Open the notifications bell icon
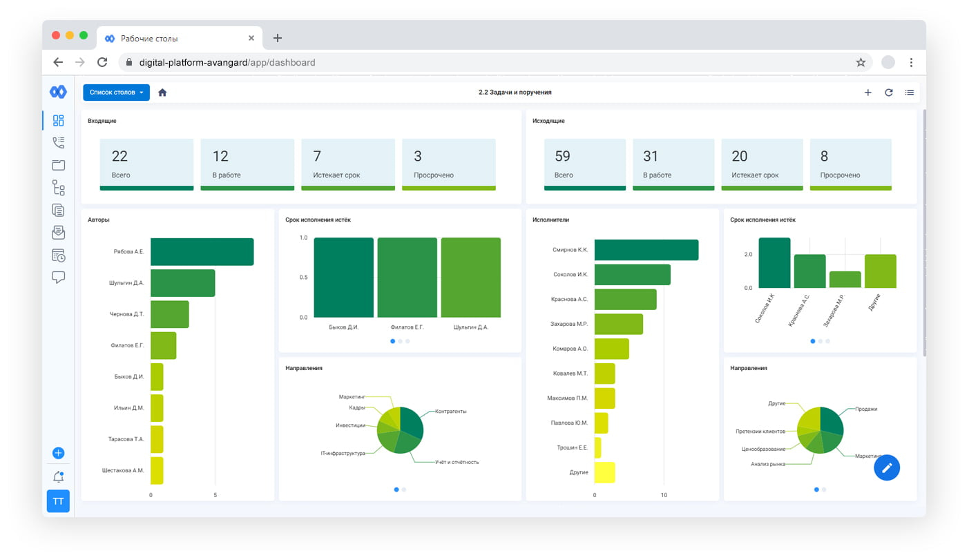The width and height of the screenshot is (969, 560). click(58, 477)
